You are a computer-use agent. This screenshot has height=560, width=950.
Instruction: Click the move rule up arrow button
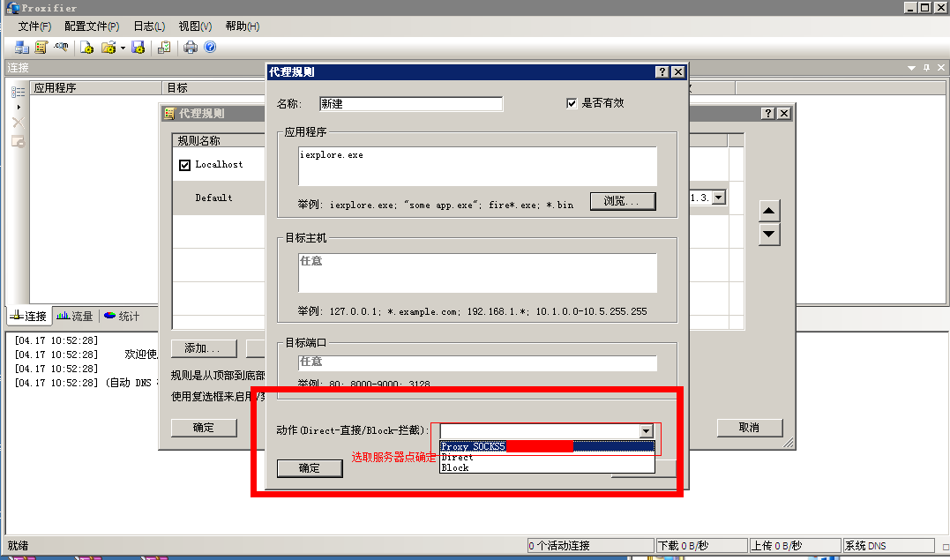pyautogui.click(x=769, y=212)
